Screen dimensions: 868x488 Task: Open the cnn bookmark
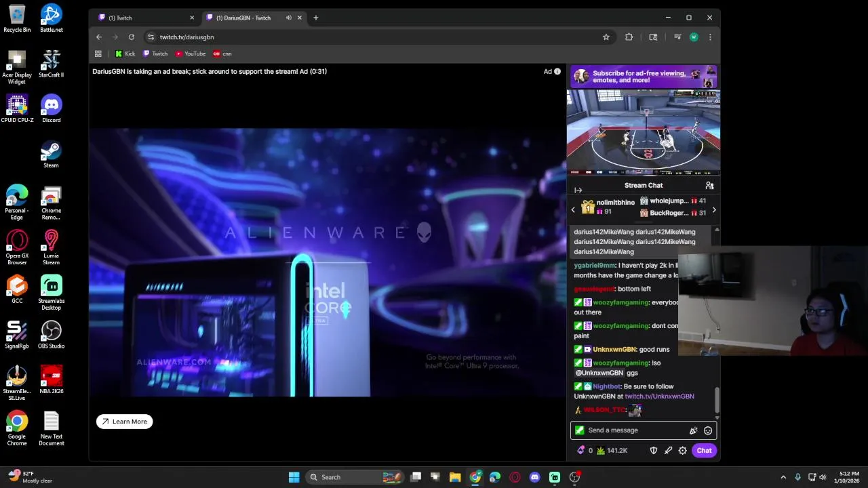222,54
